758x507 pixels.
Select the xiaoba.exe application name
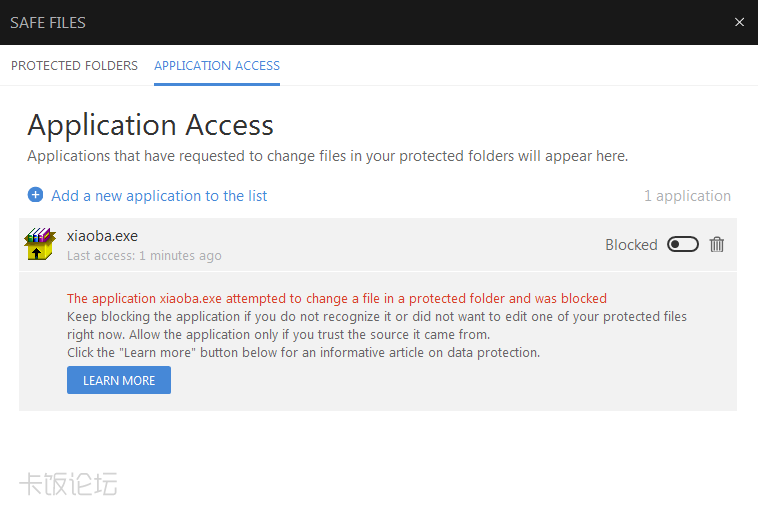(102, 236)
